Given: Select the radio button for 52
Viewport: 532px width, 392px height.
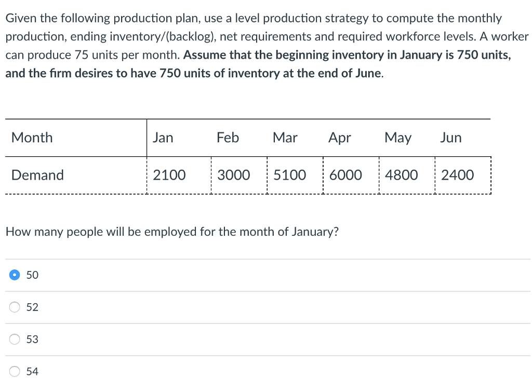Looking at the screenshot, I should click(x=15, y=307).
